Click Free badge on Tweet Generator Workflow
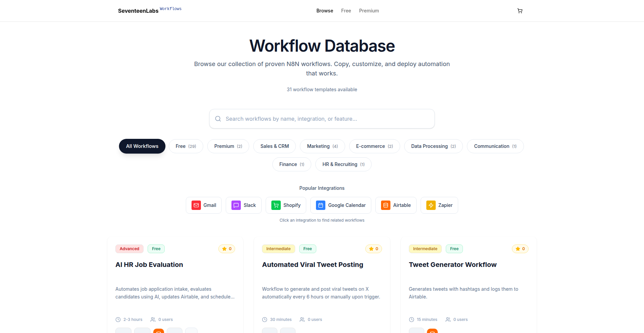644x333 pixels. pos(454,249)
